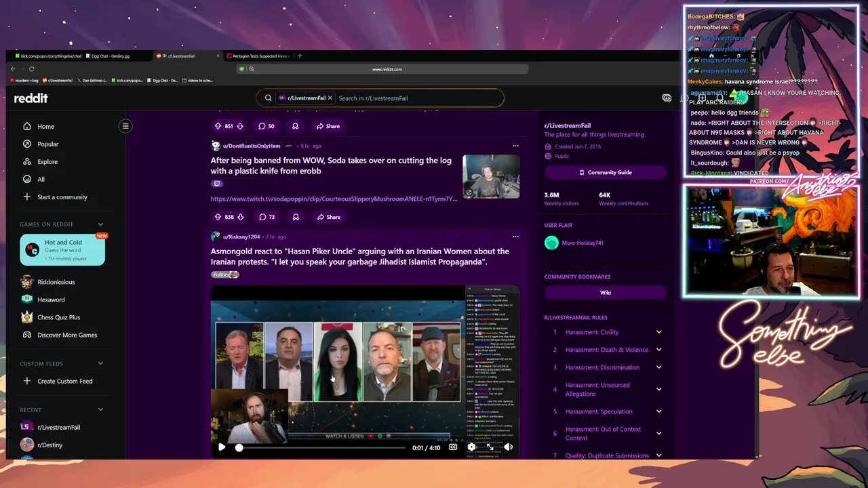Image resolution: width=868 pixels, height=488 pixels.
Task: Go back in the browser
Action: (13, 69)
